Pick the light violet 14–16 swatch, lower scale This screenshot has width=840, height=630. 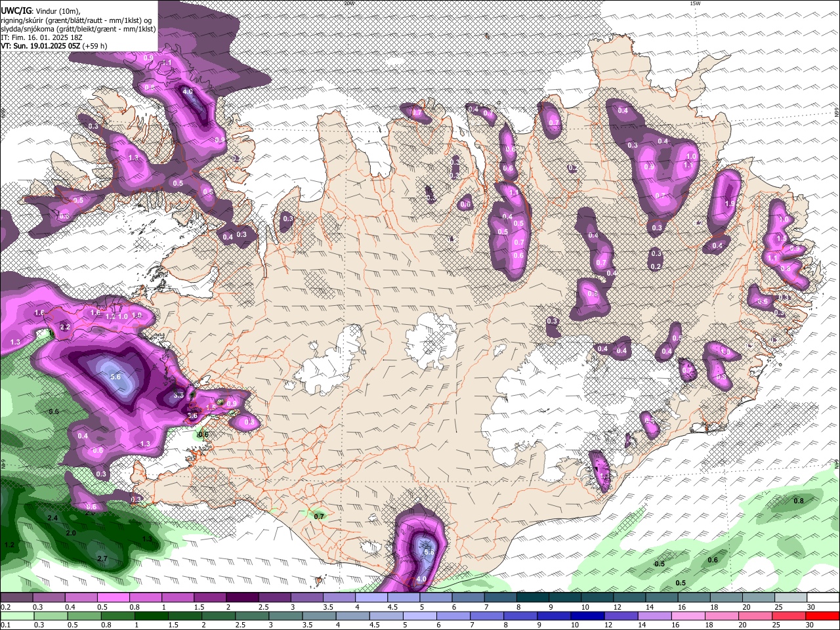click(x=654, y=616)
